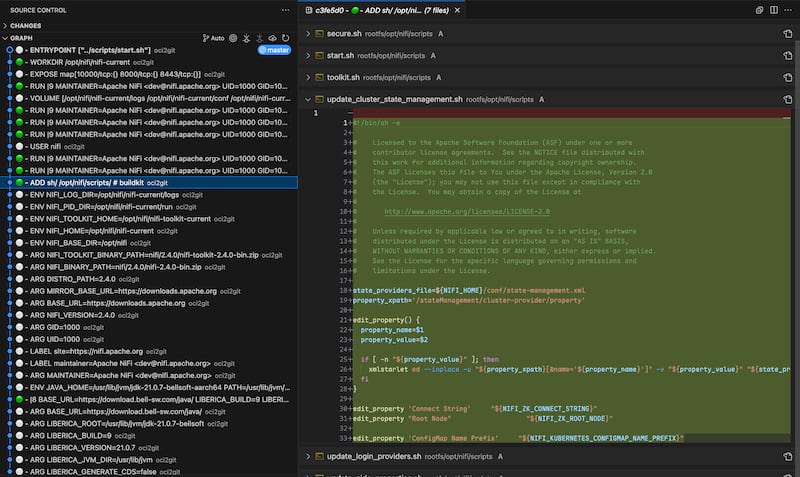
Task: Open file icon for update_login_providers.sh row
Action: [x=788, y=457]
